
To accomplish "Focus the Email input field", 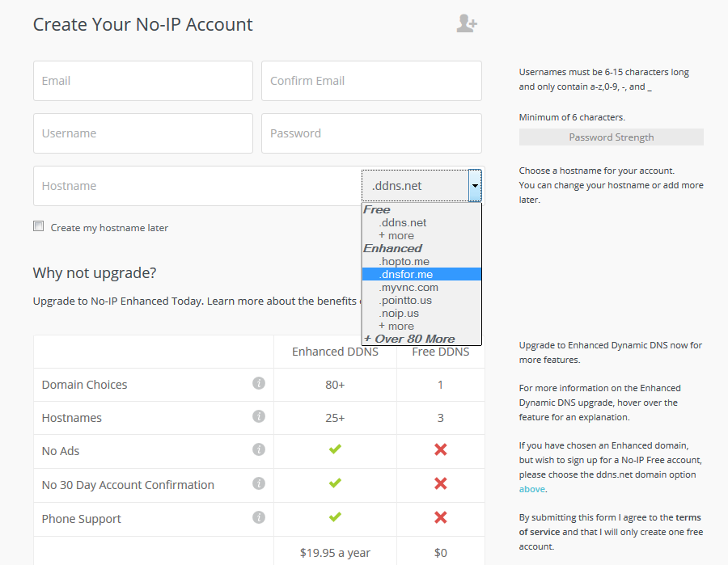I will [143, 81].
